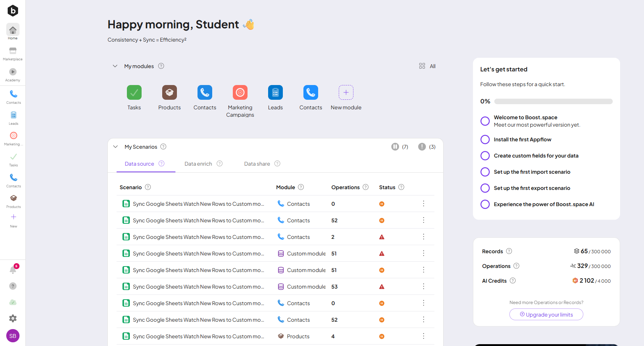Click the Boost.space logo icon
The width and height of the screenshot is (644, 346).
(x=13, y=11)
